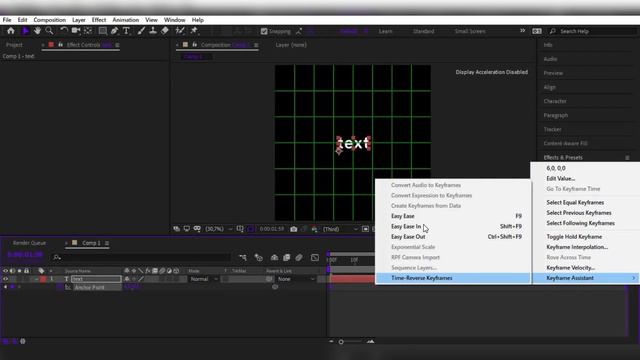The image size is (640, 360).
Task: Select the Pen tool
Action: (x=115, y=31)
